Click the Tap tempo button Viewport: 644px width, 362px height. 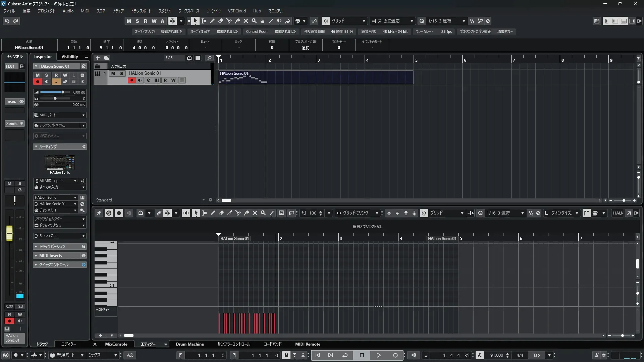tap(537, 355)
